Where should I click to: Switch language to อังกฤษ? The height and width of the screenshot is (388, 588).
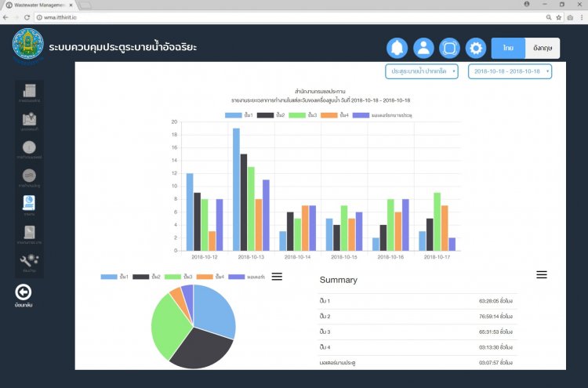542,48
